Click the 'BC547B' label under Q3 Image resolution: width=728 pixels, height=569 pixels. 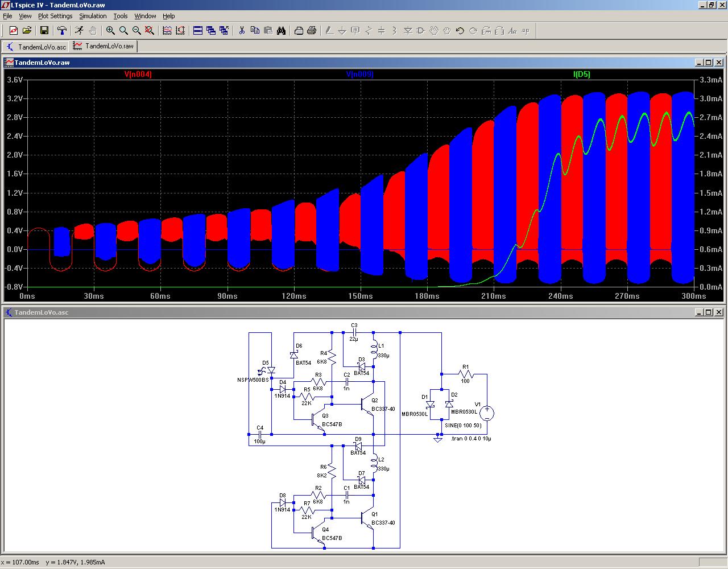[332, 424]
